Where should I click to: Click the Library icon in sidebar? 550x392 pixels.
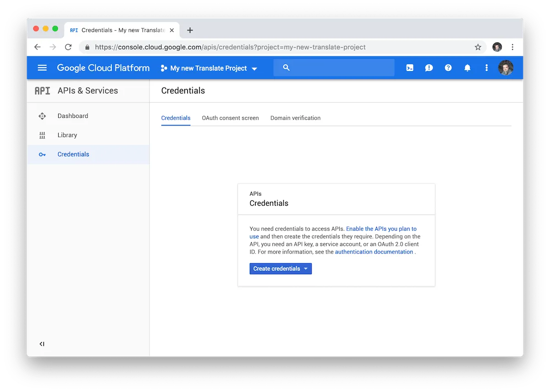(x=42, y=135)
